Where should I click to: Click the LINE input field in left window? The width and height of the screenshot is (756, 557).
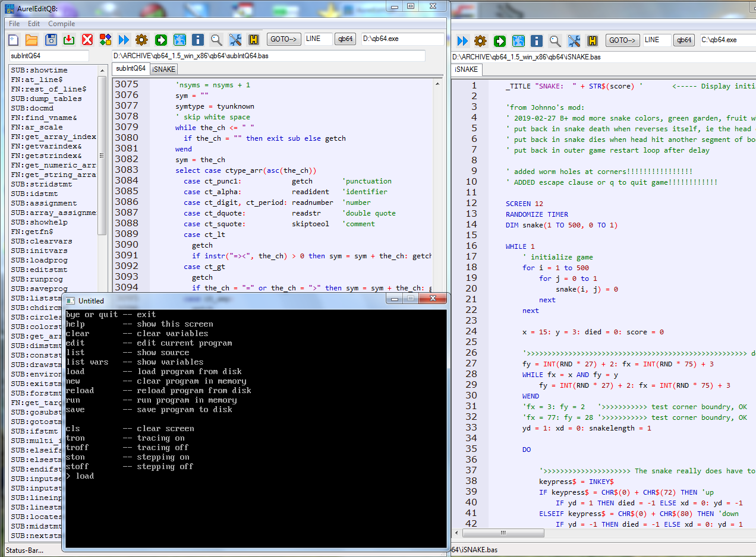(x=318, y=39)
